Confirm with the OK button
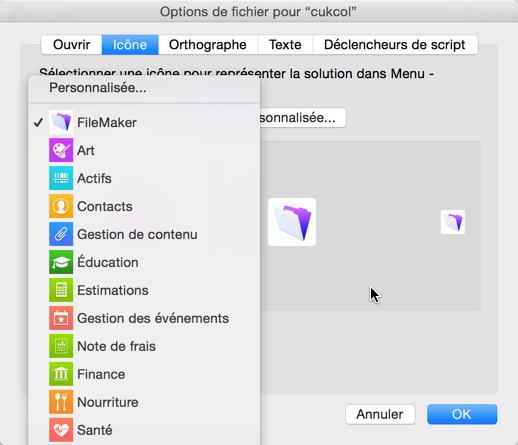Screen dimensions: 518x445 462,414
